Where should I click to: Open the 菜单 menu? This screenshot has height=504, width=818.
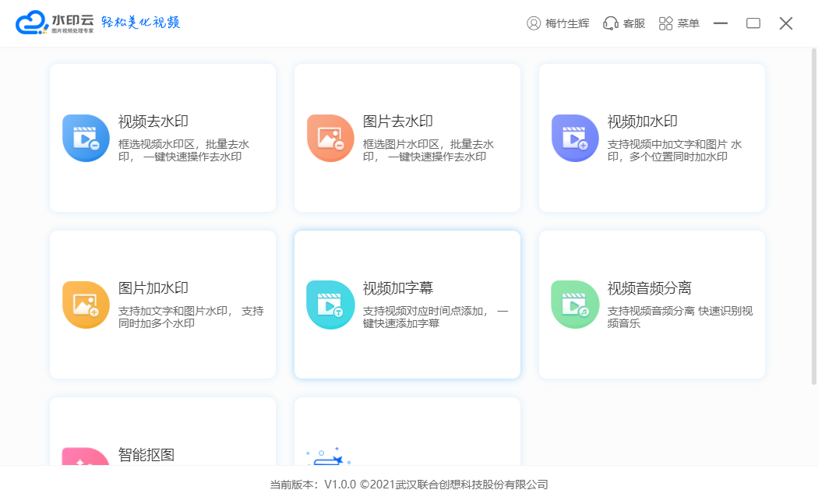[679, 23]
